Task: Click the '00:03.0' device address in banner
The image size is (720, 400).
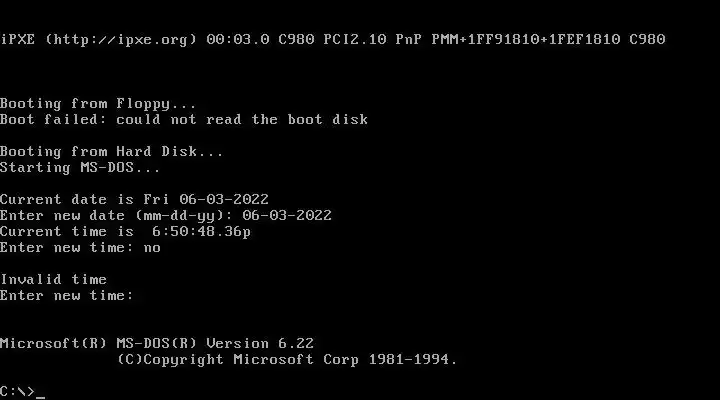Action: [x=237, y=39]
